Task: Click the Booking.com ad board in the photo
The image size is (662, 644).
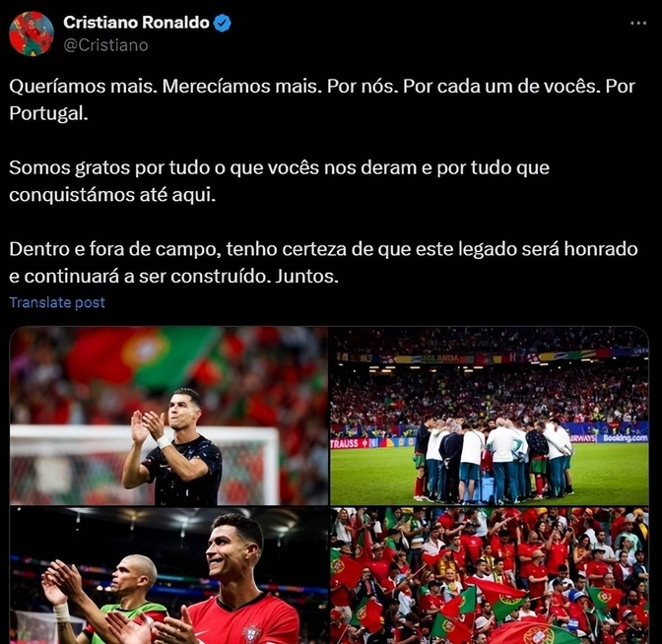Action: pos(625,438)
